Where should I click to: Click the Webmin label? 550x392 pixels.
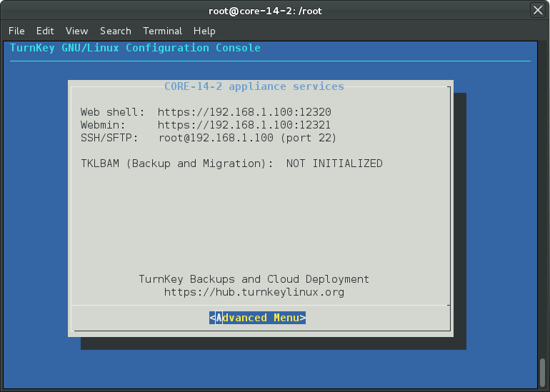103,125
